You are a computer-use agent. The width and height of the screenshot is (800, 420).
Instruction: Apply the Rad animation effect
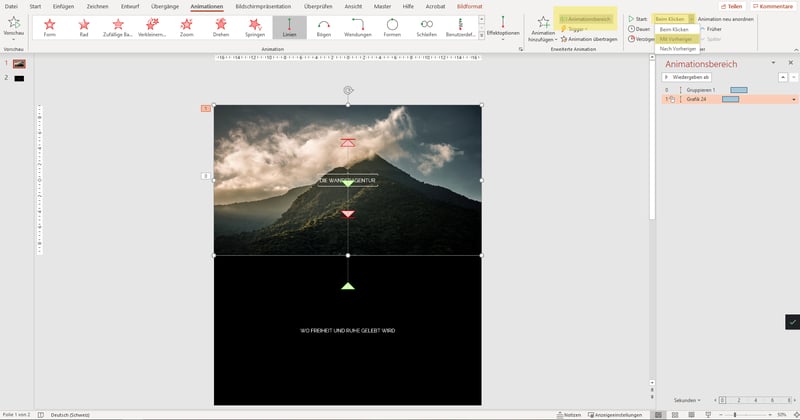point(84,27)
